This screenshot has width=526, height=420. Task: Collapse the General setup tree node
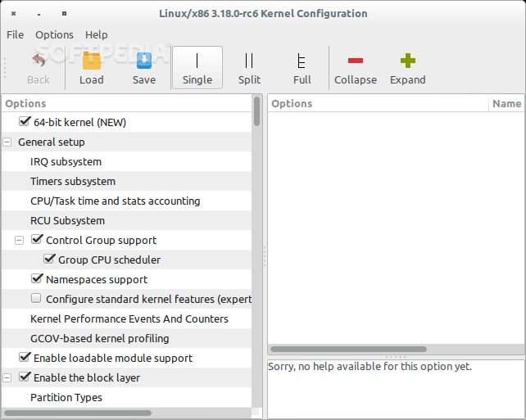[x=7, y=142]
